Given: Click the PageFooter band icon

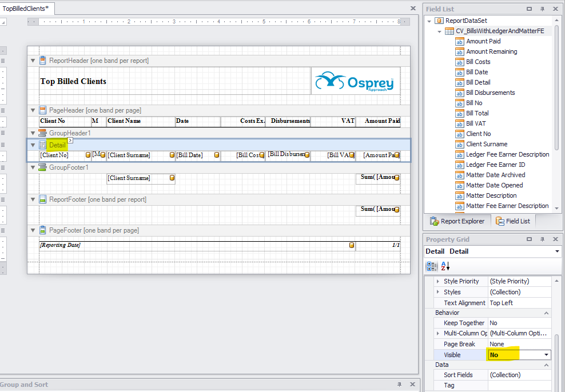Looking at the screenshot, I should (42, 230).
